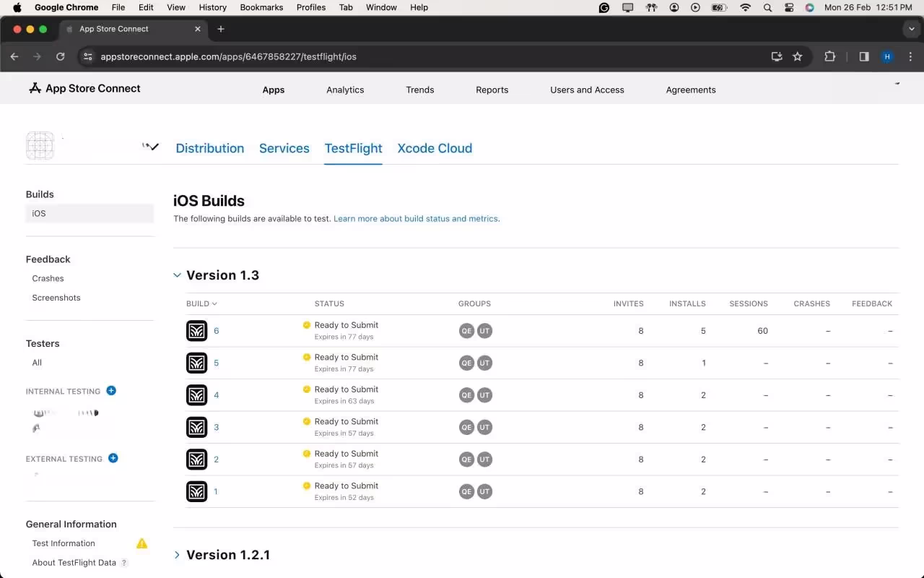Open Chrome extensions puzzle icon
This screenshot has height=578, width=924.
830,56
